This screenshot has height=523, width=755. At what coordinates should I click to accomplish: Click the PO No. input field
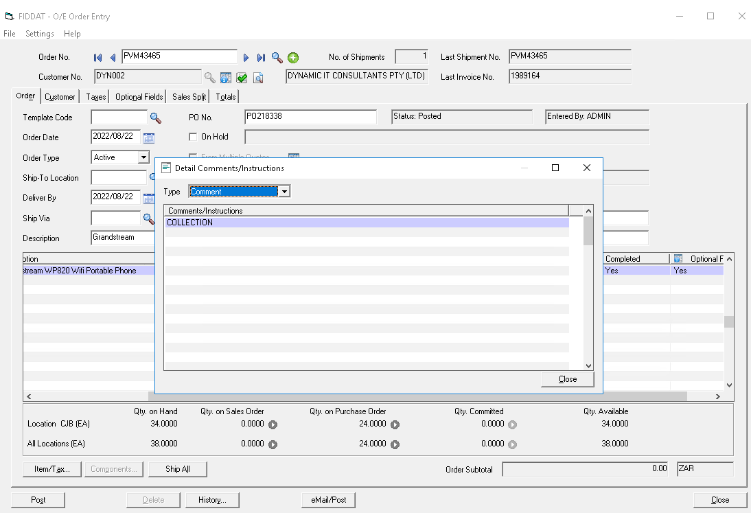[311, 117]
